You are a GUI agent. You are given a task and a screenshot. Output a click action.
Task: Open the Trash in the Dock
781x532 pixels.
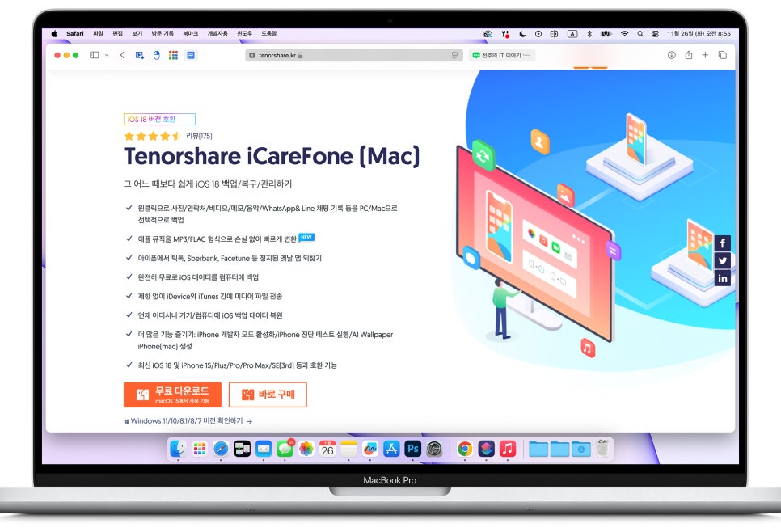point(602,449)
